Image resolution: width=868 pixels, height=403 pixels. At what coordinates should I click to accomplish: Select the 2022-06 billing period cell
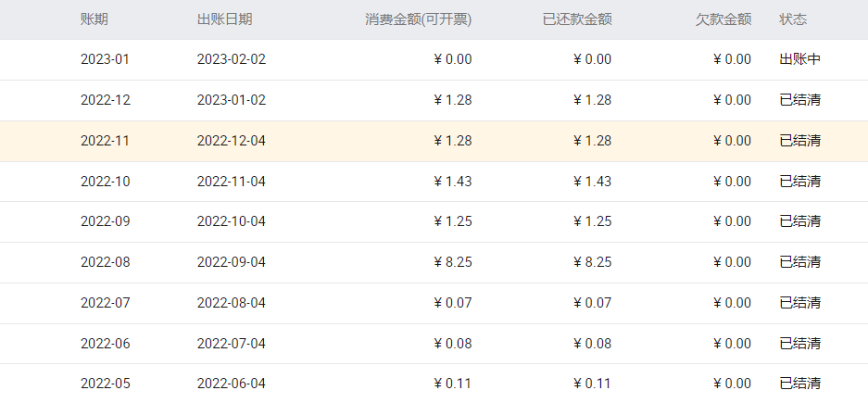pyautogui.click(x=106, y=344)
